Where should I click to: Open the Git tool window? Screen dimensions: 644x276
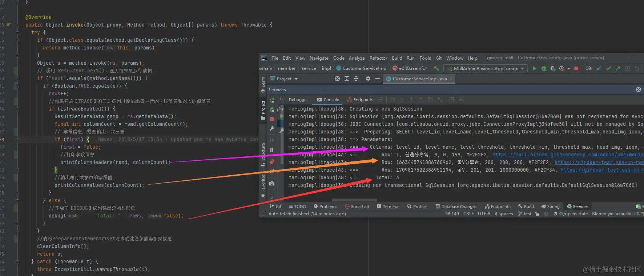click(x=276, y=206)
